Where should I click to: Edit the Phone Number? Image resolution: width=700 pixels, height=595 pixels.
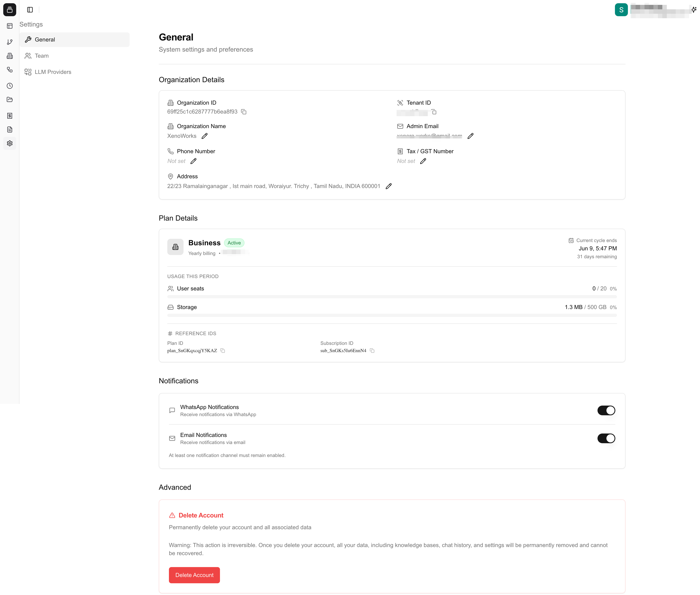(193, 161)
